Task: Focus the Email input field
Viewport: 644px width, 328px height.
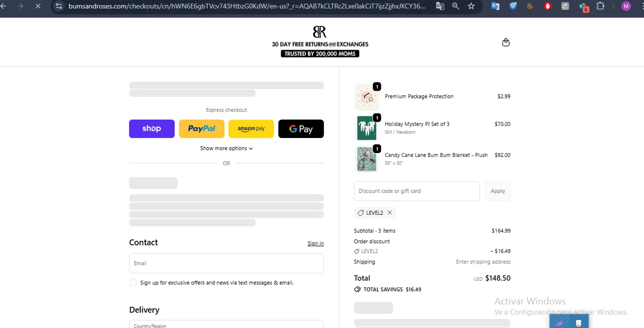Action: click(226, 263)
